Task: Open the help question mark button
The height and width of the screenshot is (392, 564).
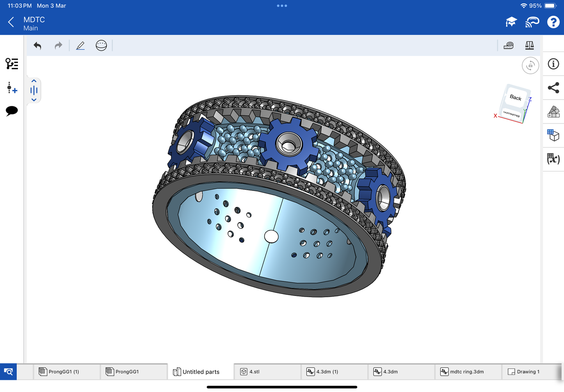Action: pyautogui.click(x=553, y=22)
